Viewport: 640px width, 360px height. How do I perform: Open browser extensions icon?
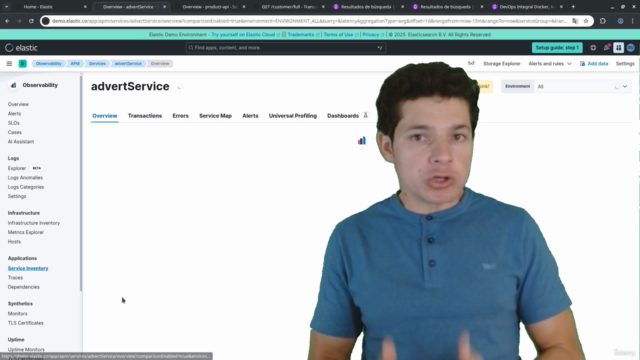(603, 21)
